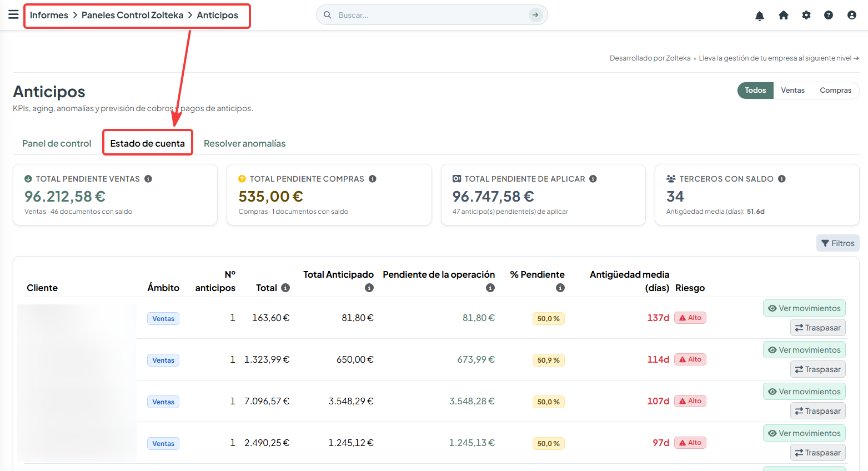The width and height of the screenshot is (868, 471).
Task: Switch to Resolver anomalías tab
Action: [x=244, y=143]
